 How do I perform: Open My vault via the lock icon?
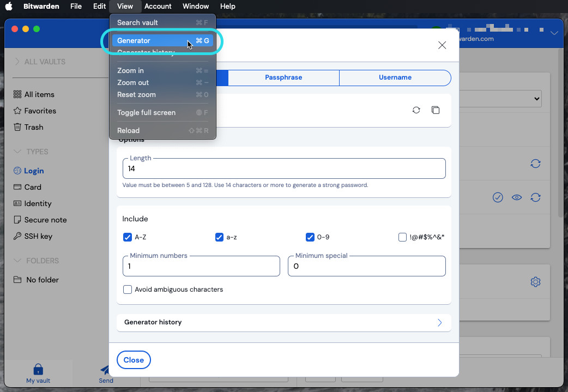[x=38, y=371]
